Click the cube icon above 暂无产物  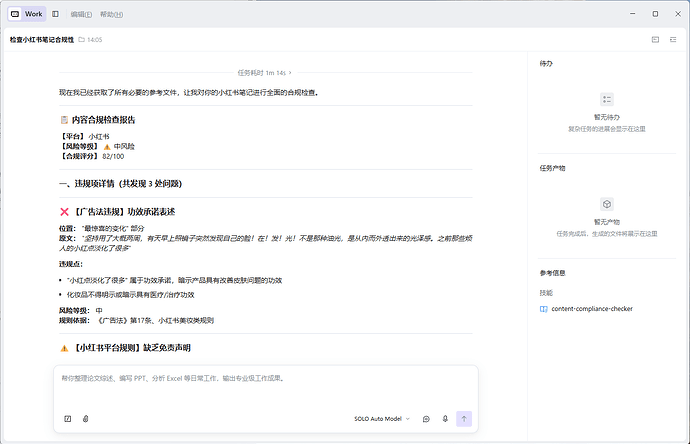click(607, 204)
